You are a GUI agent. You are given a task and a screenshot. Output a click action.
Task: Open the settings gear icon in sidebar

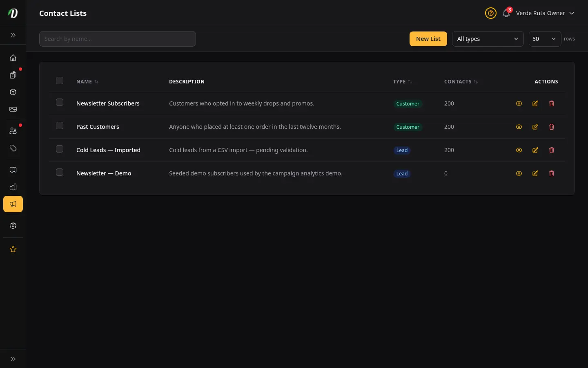click(13, 226)
